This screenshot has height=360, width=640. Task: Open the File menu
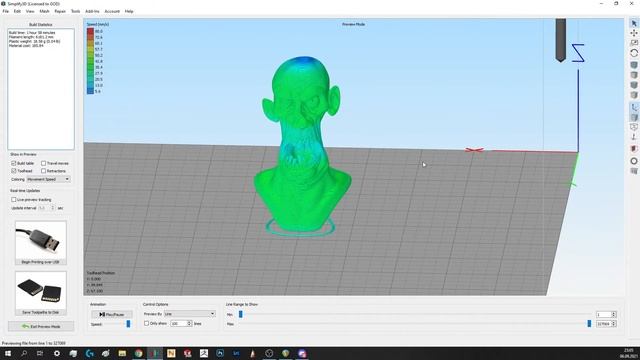pos(6,11)
